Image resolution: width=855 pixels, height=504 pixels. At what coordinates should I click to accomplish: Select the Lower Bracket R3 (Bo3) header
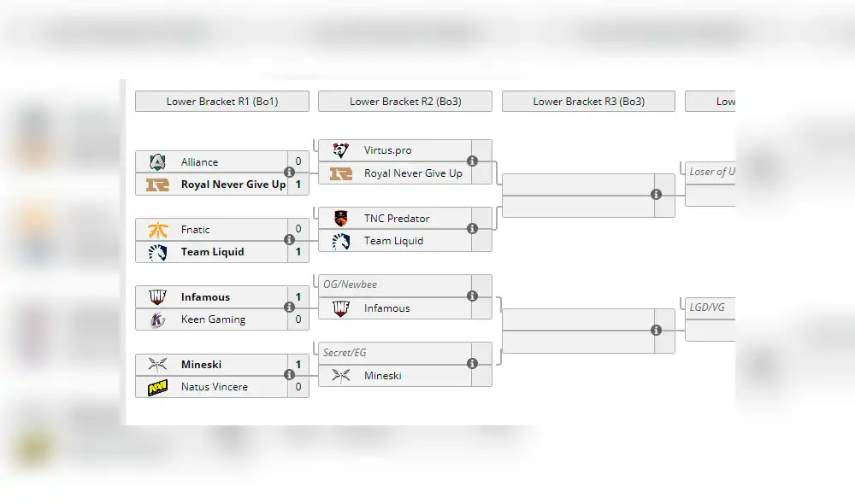pos(588,102)
